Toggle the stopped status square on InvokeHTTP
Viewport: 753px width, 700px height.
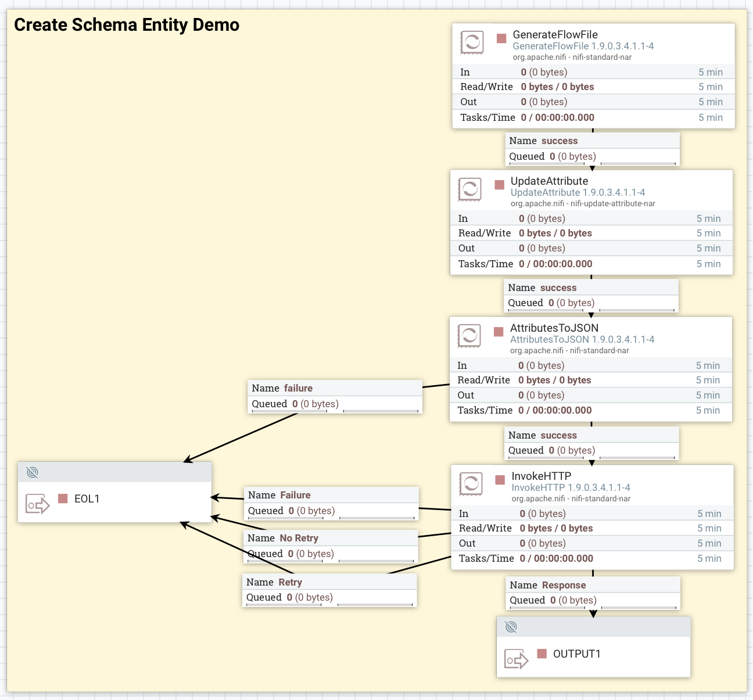click(x=499, y=479)
